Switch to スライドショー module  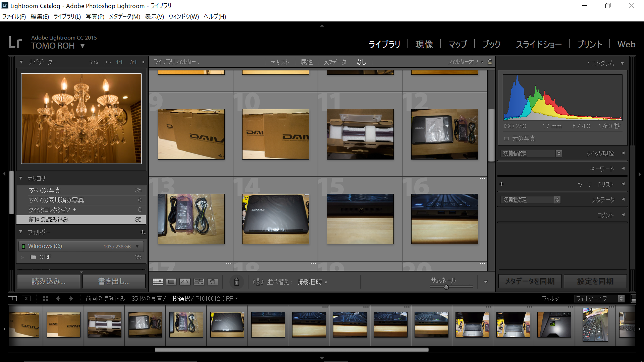538,44
